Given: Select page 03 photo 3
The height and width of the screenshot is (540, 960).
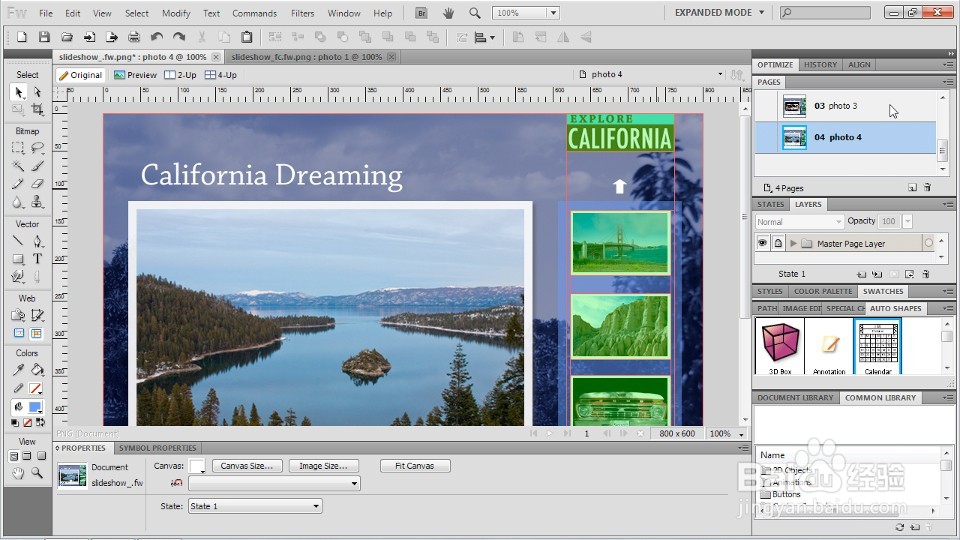Looking at the screenshot, I should (x=846, y=106).
